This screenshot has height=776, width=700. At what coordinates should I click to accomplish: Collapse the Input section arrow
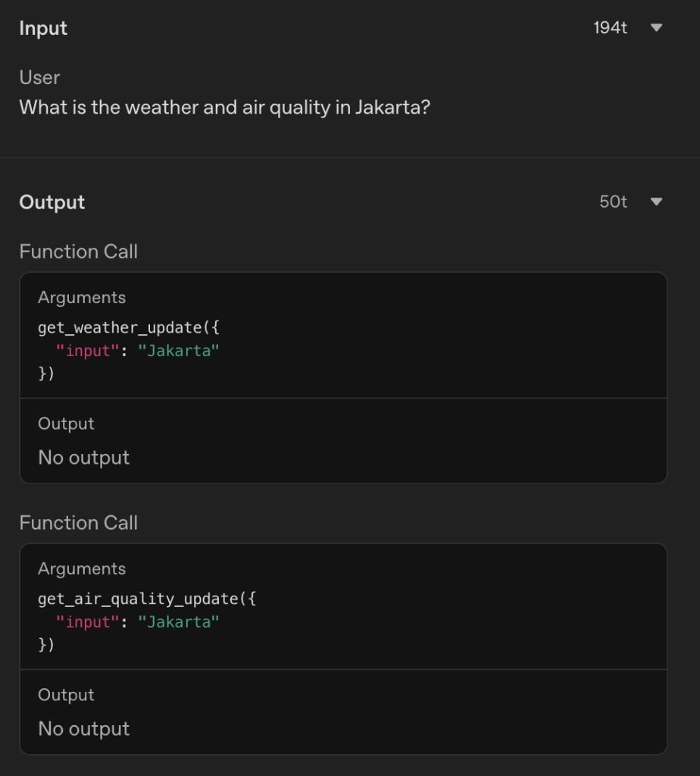(x=657, y=28)
